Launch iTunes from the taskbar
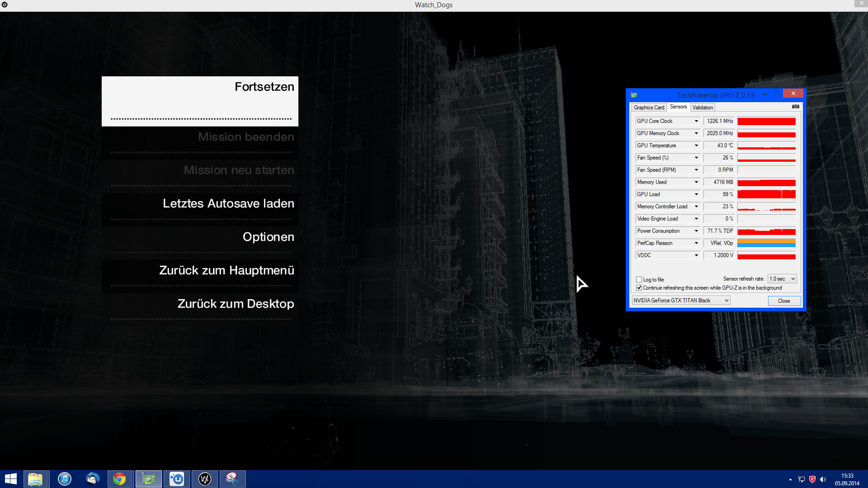The width and height of the screenshot is (868, 488). pos(65,479)
